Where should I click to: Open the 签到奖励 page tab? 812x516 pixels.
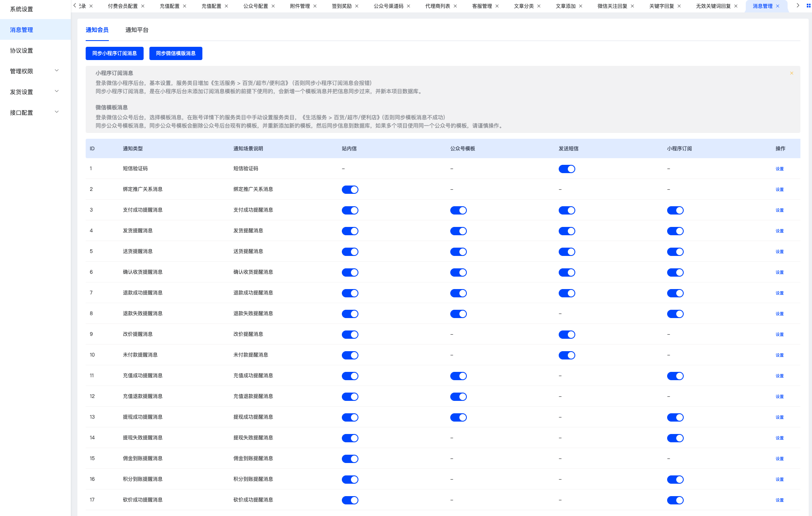342,6
